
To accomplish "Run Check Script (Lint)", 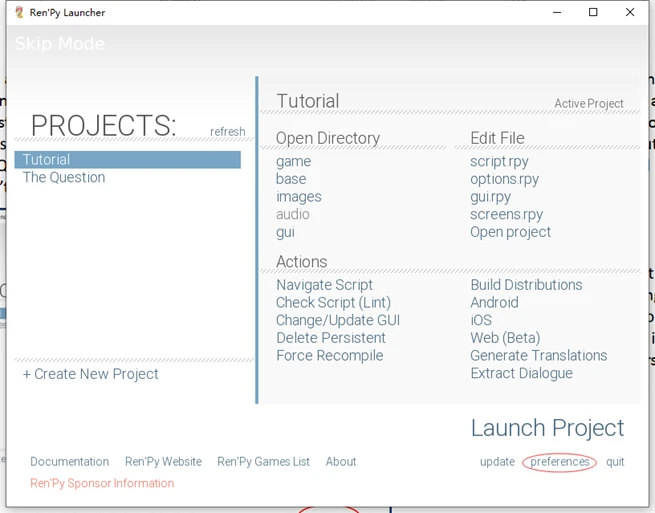I will pos(333,302).
